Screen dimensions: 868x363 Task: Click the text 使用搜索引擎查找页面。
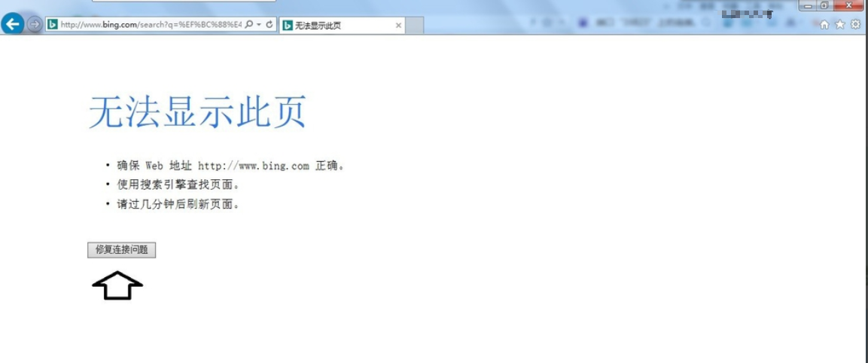pyautogui.click(x=178, y=185)
